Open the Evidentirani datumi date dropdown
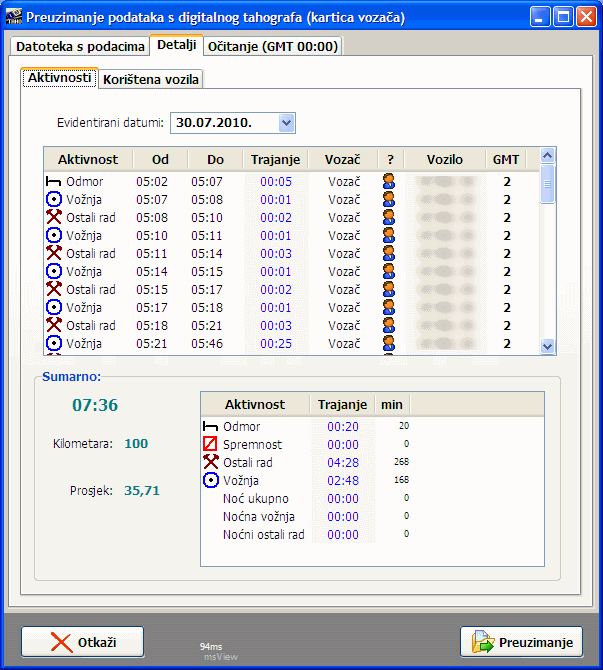Image resolution: width=603 pixels, height=670 pixels. (x=286, y=123)
